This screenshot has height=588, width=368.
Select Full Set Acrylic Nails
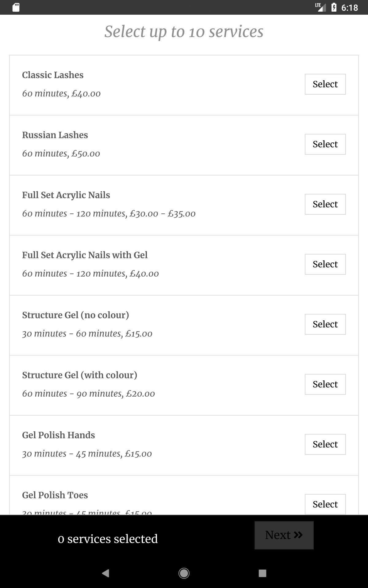click(325, 204)
